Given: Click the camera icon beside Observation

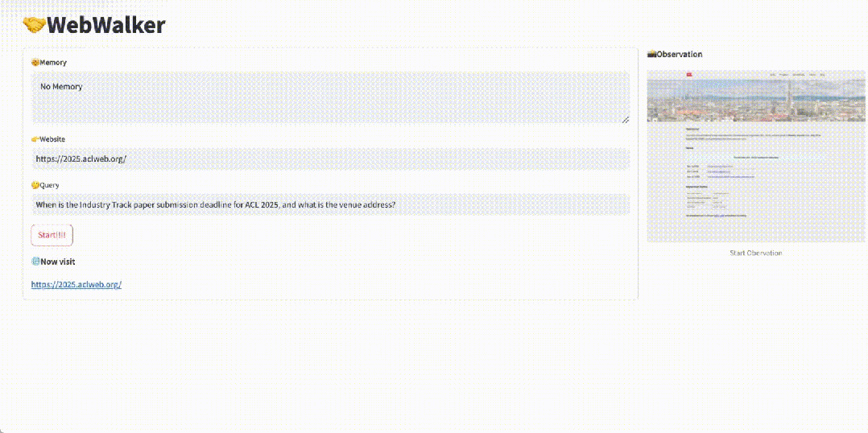Looking at the screenshot, I should point(651,55).
